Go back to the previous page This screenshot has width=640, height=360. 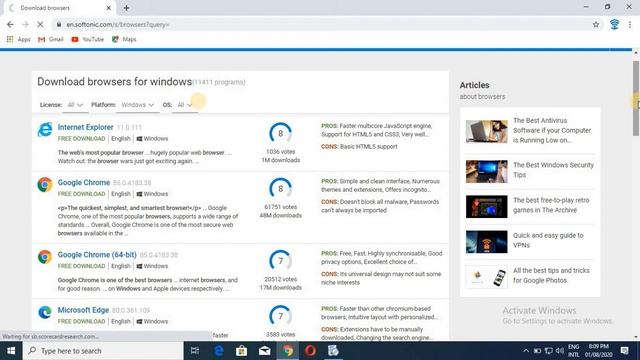tap(10, 24)
